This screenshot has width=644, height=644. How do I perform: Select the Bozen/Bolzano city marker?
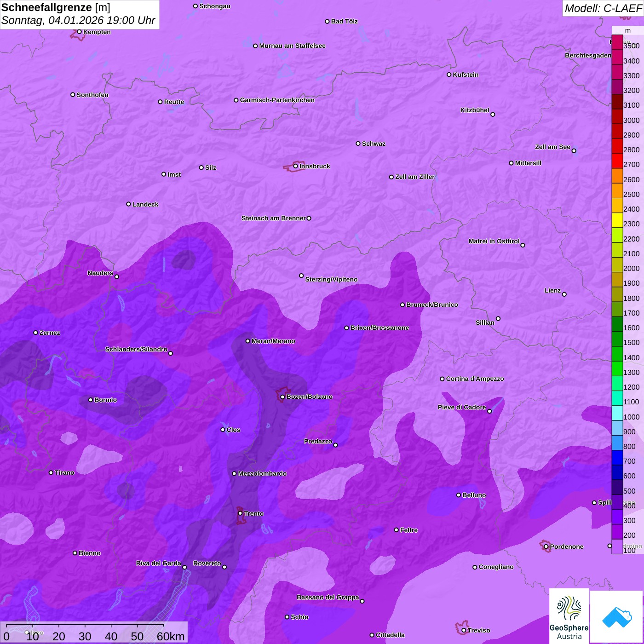pos(283,397)
